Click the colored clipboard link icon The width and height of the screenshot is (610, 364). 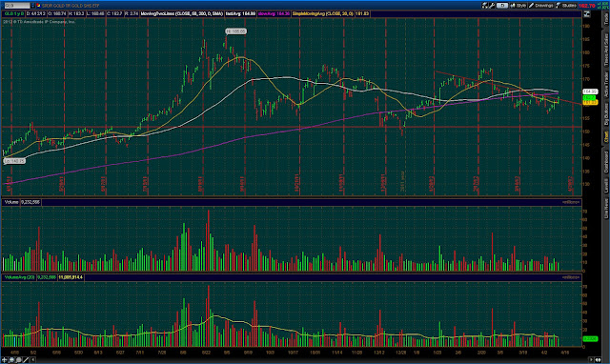coord(38,6)
